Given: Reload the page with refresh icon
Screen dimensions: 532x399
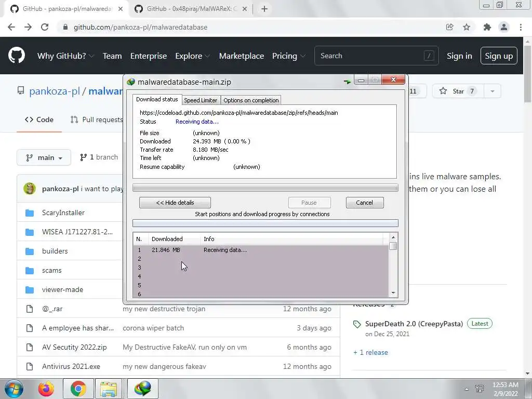Looking at the screenshot, I should [x=45, y=27].
